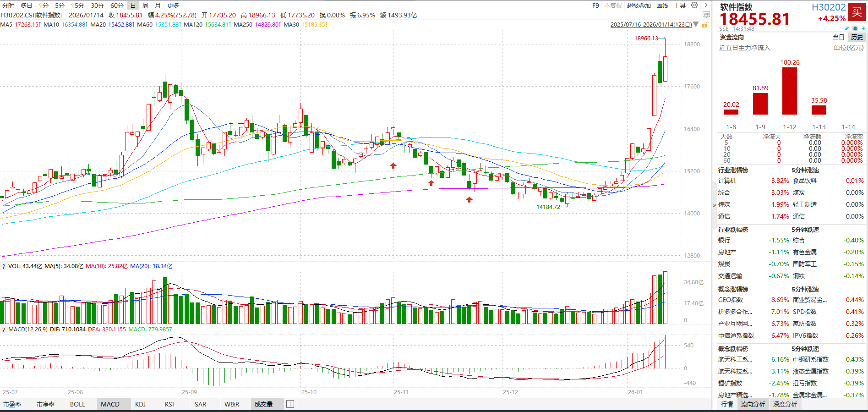Click the WP monitor icon
This screenshot has height=412, width=868.
(x=706, y=15)
